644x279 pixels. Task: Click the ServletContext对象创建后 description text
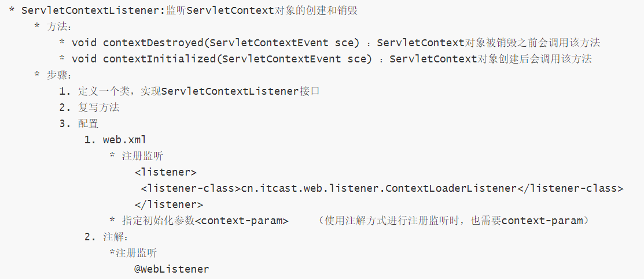[491, 59]
